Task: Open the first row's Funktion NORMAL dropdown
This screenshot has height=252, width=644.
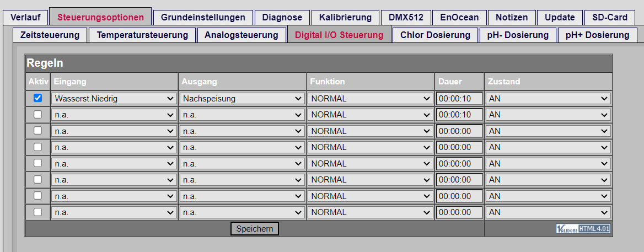Action: [370, 99]
